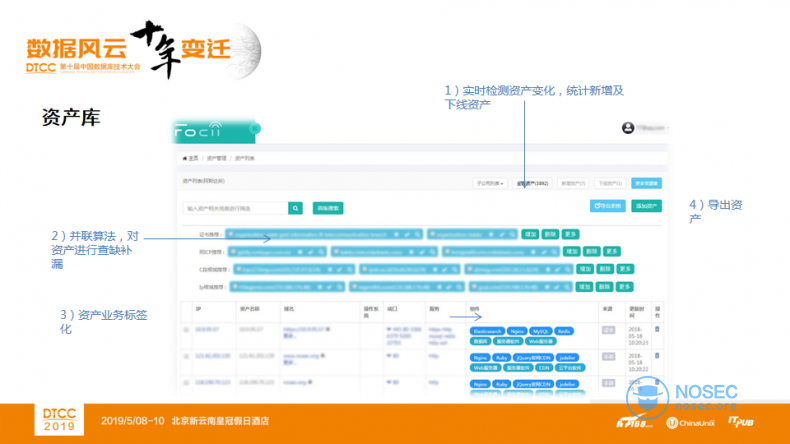Screen dimensions: 790x444
Task: Click the magnifier search button
Action: 295,208
